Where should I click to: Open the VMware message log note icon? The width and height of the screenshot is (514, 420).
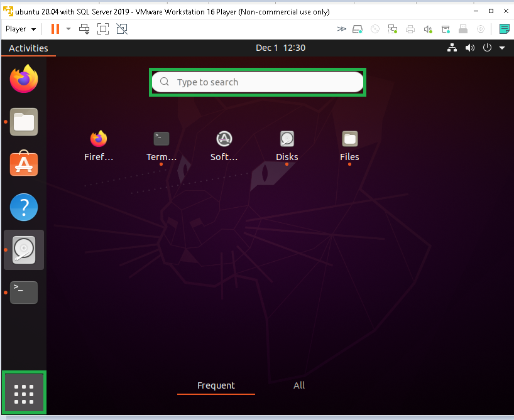coord(504,29)
